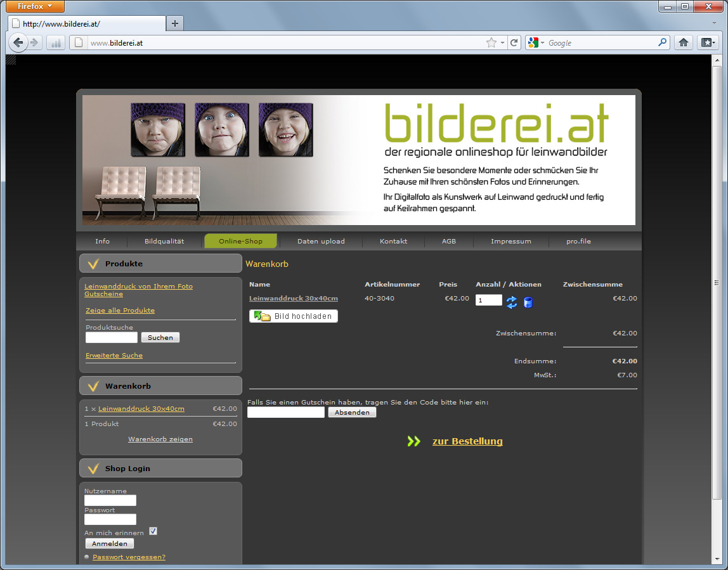This screenshot has height=570, width=728.
Task: Select the bilderei.at browser tab
Action: point(87,23)
